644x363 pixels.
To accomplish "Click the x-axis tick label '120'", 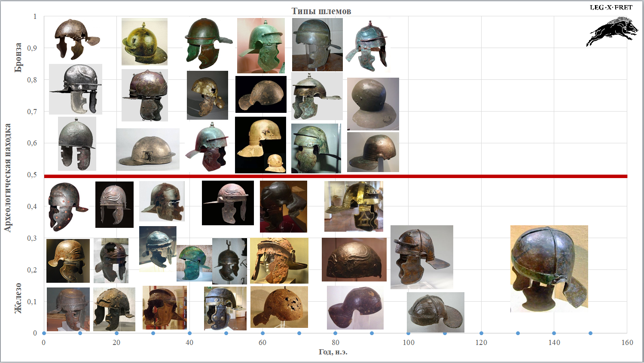I will tap(481, 342).
